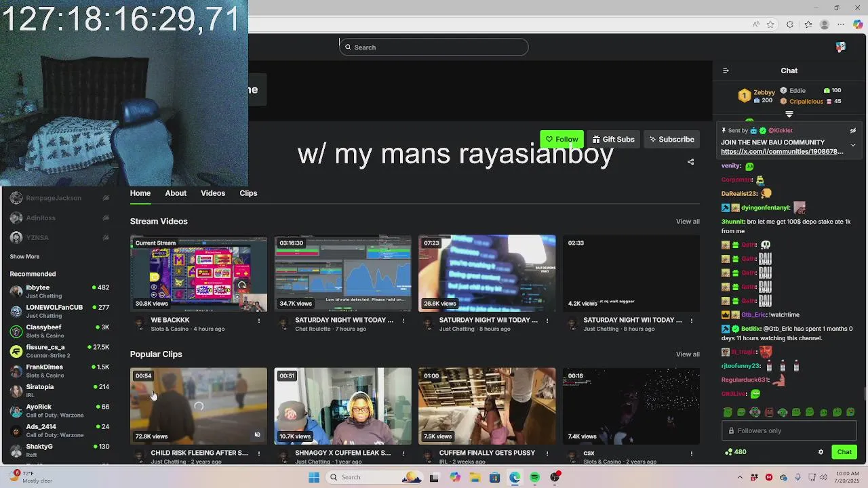868x488 pixels.
Task: Open the About tab
Action: click(x=176, y=193)
